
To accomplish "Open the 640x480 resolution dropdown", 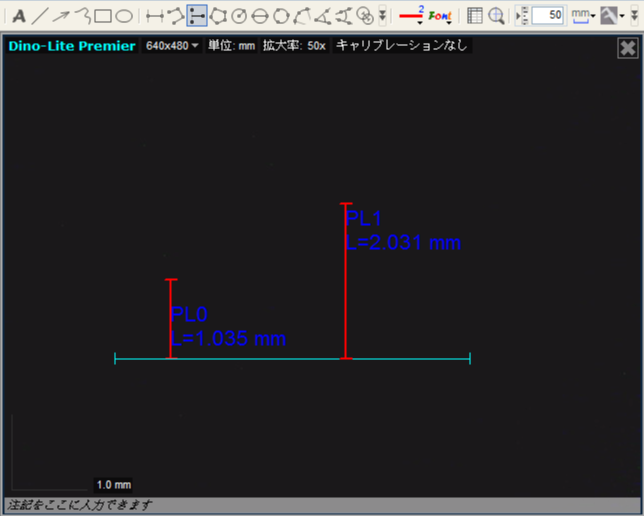I will pos(172,46).
